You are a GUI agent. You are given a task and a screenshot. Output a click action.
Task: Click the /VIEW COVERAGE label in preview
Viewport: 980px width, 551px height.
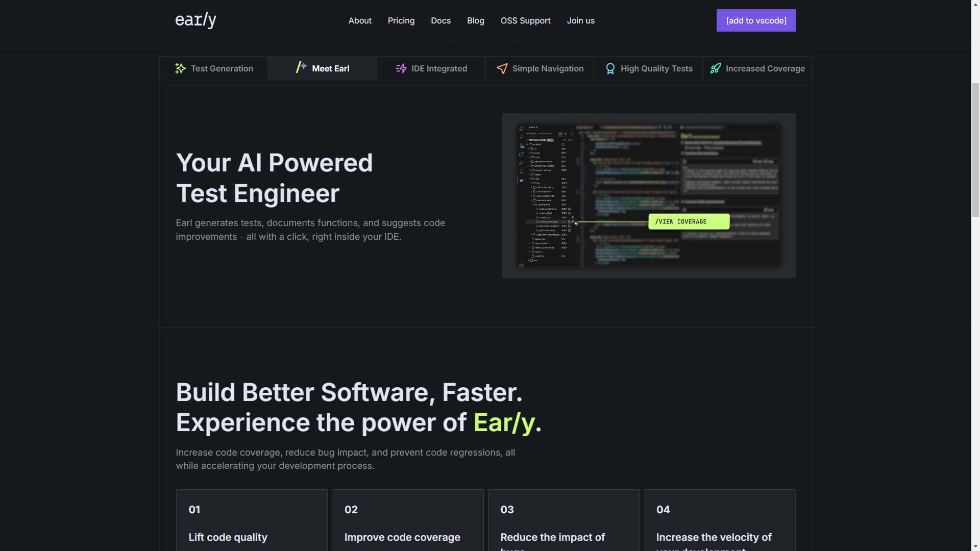point(688,221)
